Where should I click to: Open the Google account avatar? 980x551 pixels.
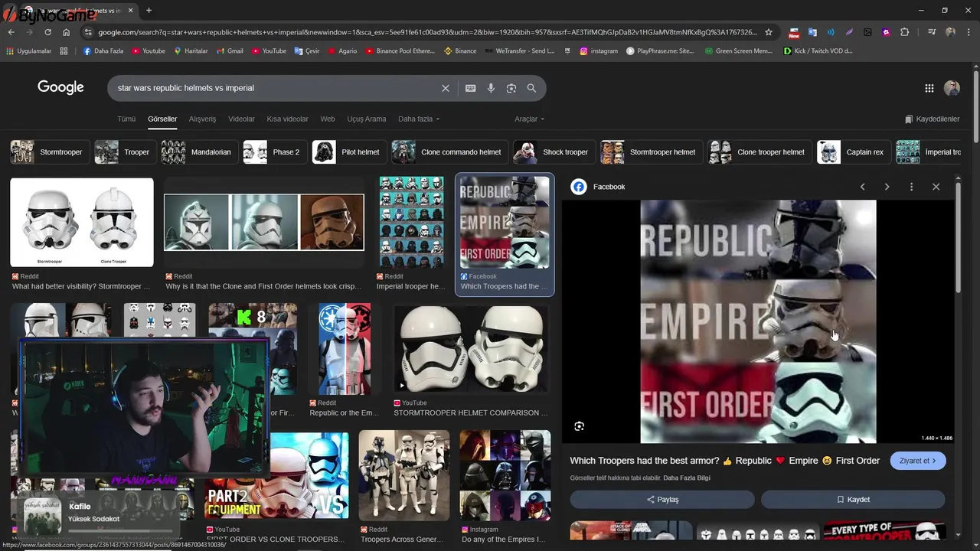click(x=952, y=88)
